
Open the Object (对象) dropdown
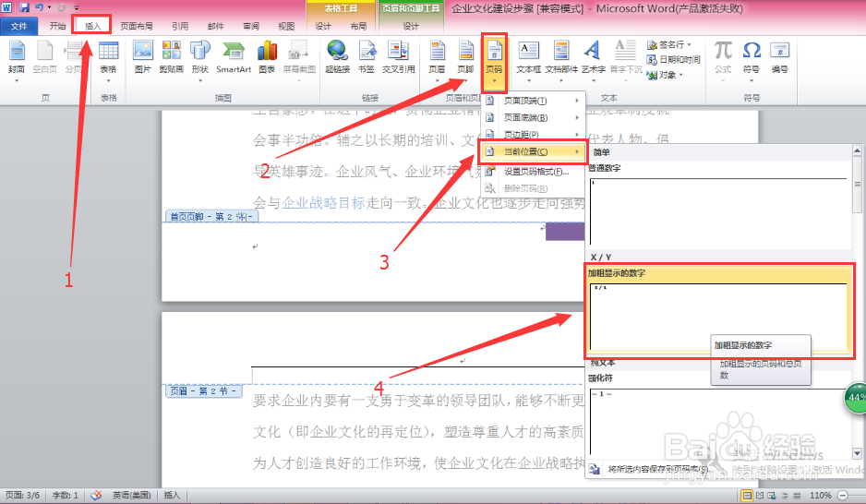click(x=666, y=75)
